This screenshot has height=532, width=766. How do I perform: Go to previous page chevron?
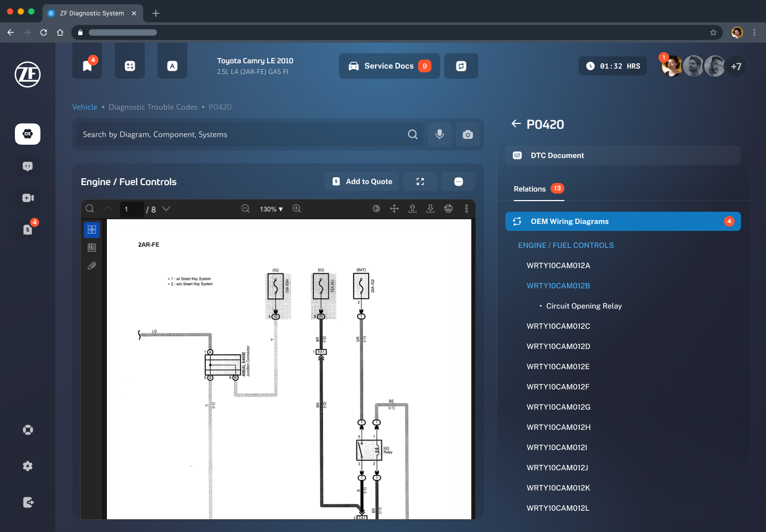click(108, 209)
